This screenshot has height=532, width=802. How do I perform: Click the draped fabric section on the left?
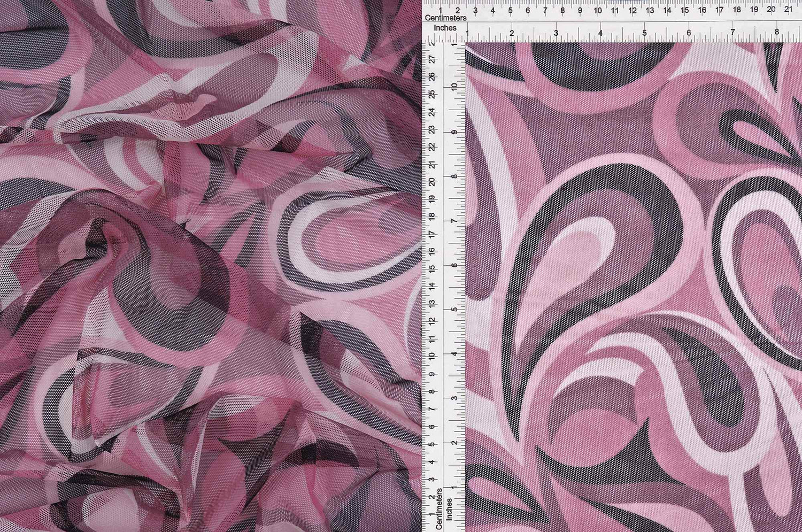(x=214, y=267)
